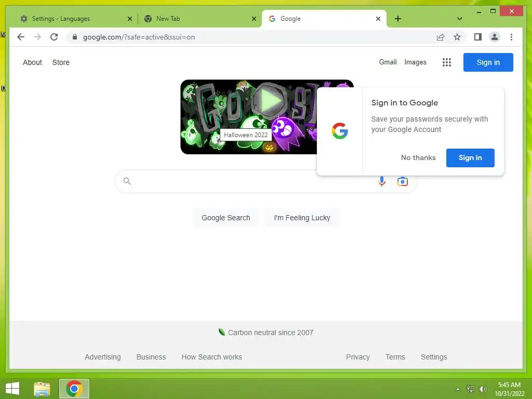This screenshot has height=399, width=532.
Task: Click the forward navigation arrow
Action: tap(37, 37)
